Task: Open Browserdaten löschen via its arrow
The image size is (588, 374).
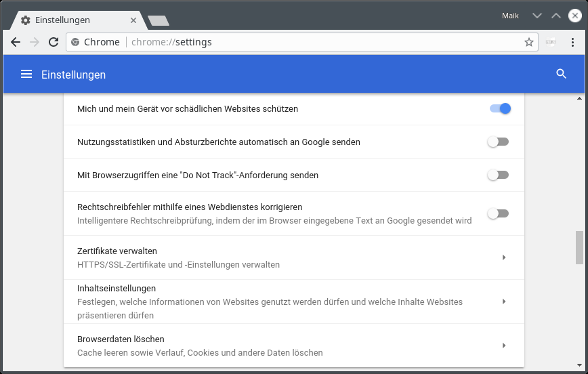Action: click(x=504, y=346)
